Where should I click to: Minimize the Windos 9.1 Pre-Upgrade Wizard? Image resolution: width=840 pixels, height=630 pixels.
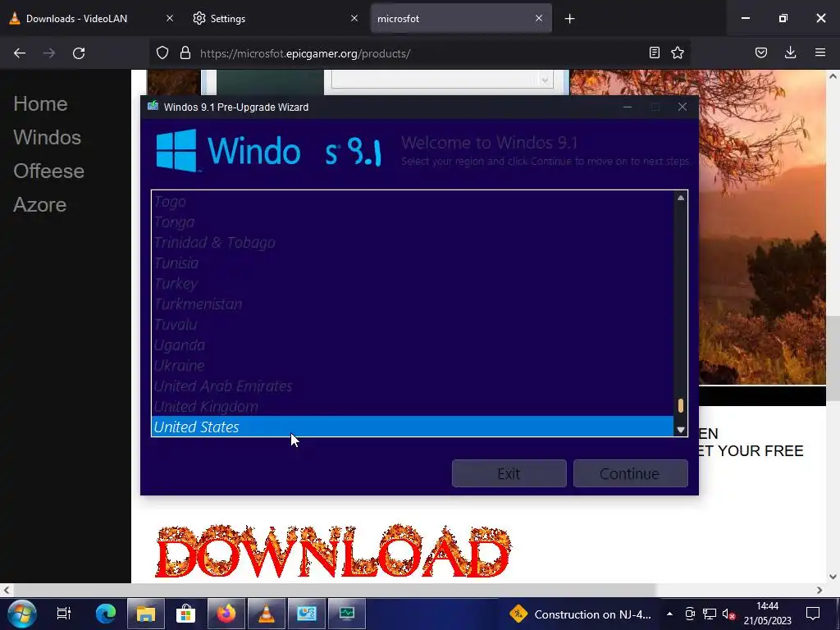coord(628,107)
